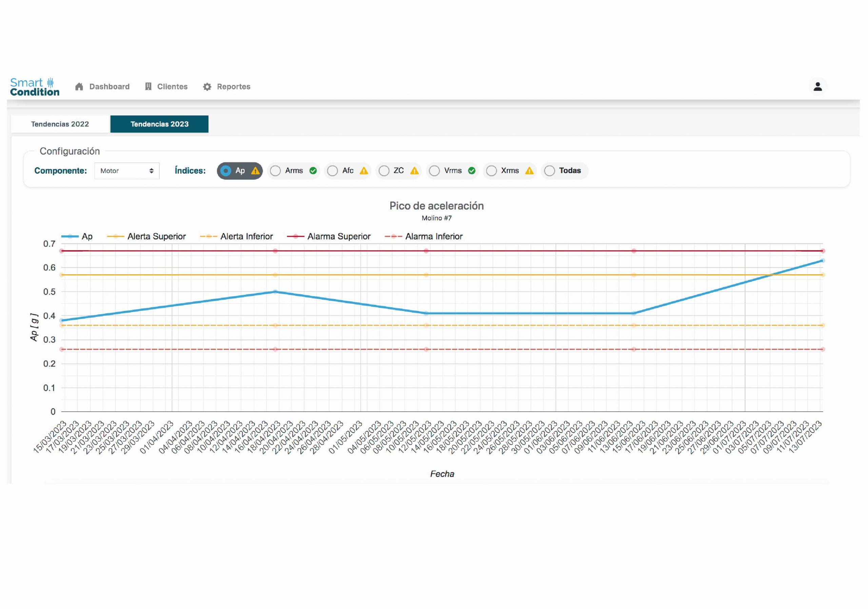Click the green check beside Vrms

471,171
